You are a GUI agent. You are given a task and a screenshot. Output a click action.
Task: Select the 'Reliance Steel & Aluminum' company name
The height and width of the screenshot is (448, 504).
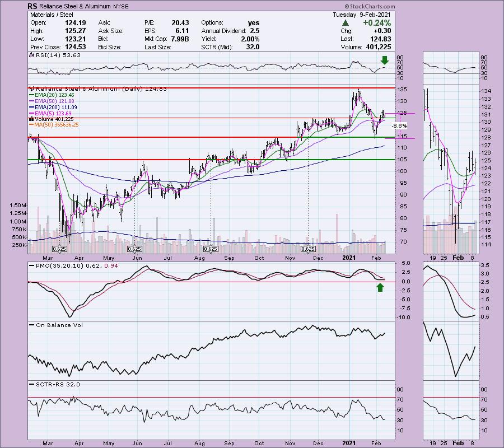[x=75, y=6]
